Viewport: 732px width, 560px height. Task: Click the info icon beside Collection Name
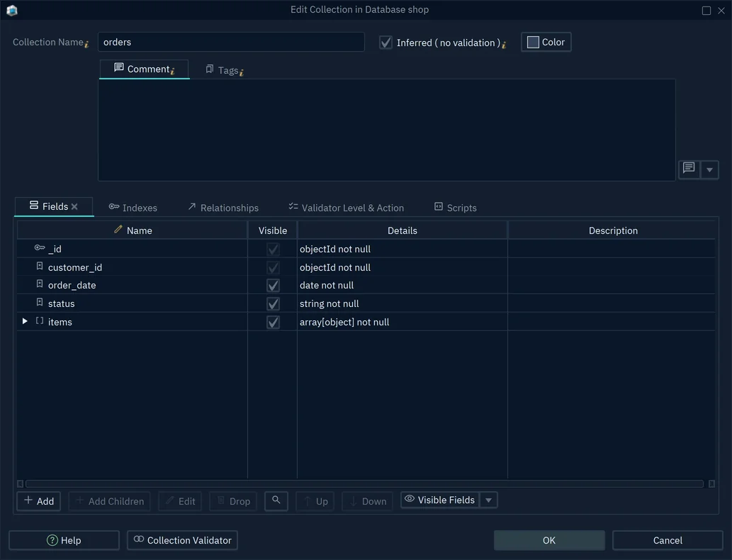point(87,45)
